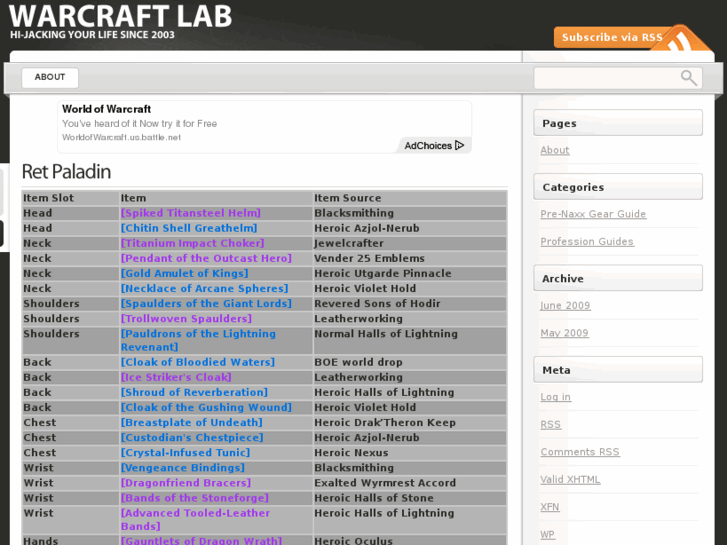Viewport: 727px width, 545px height.
Task: Open the About page link
Action: point(555,150)
